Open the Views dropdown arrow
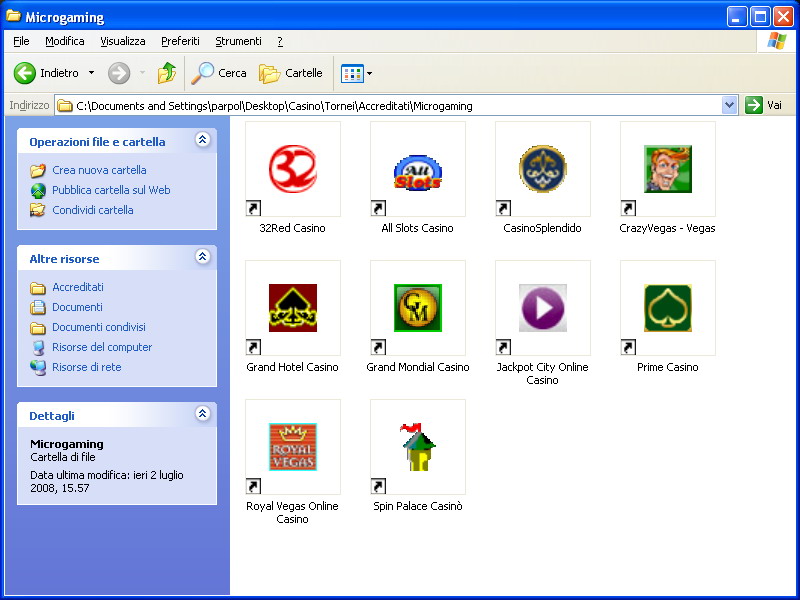Viewport: 800px width, 600px height. tap(369, 73)
